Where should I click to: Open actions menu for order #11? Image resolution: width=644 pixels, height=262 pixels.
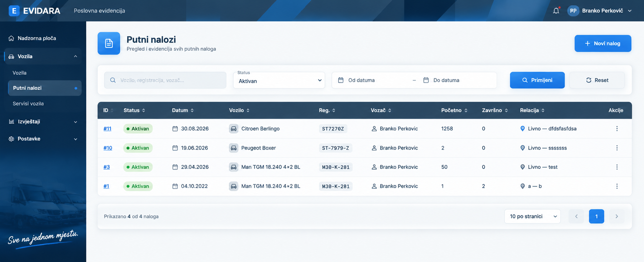click(617, 129)
